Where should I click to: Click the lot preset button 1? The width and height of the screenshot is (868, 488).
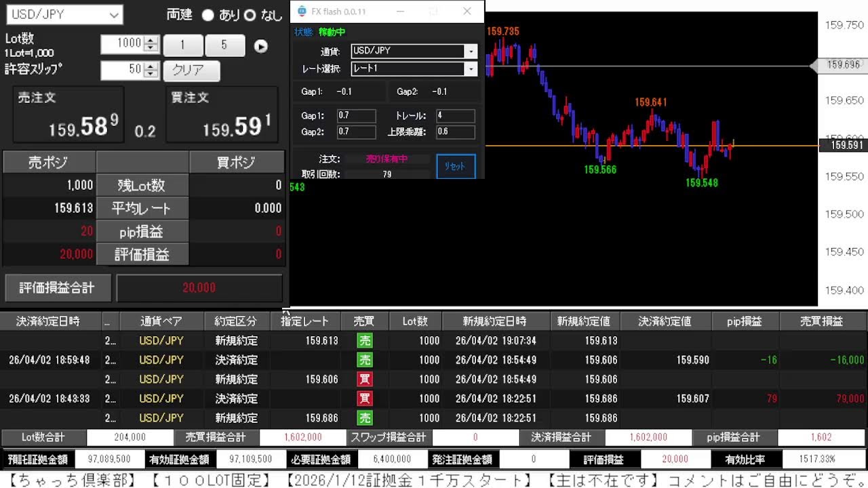pyautogui.click(x=182, y=45)
